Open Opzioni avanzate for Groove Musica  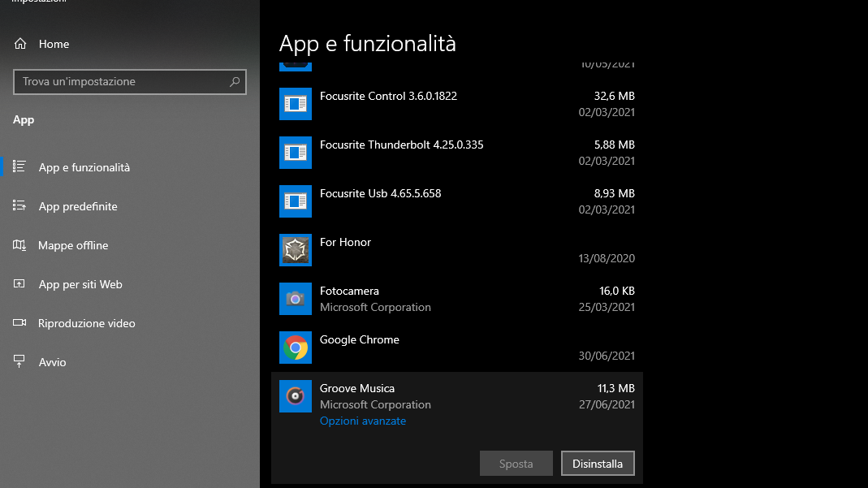363,421
